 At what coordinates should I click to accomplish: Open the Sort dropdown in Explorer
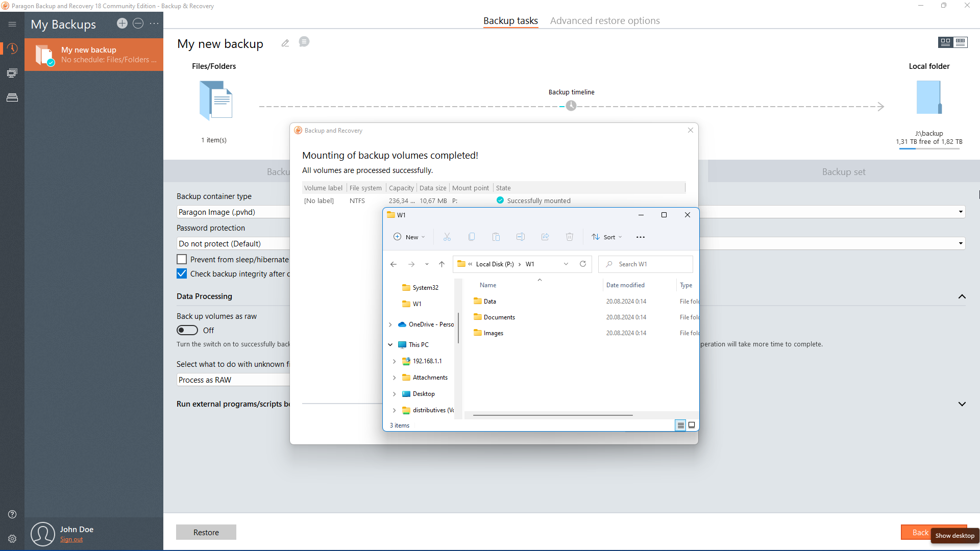[607, 237]
